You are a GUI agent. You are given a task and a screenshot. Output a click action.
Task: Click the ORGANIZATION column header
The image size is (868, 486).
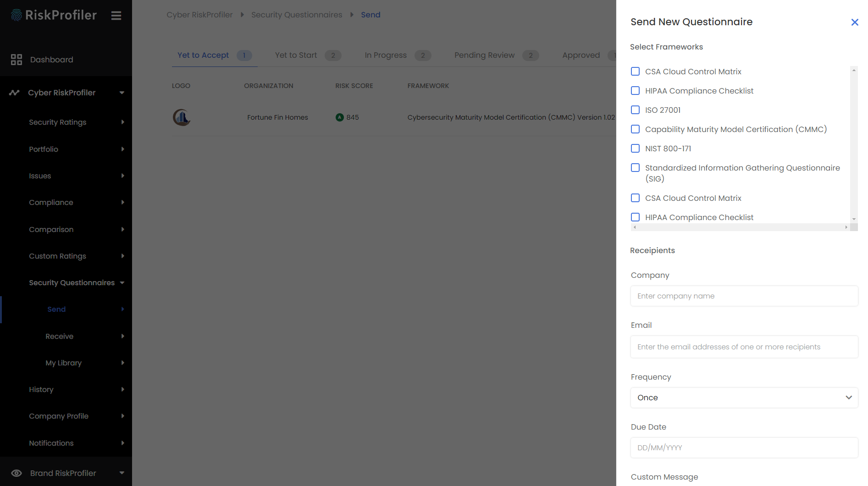[269, 86]
